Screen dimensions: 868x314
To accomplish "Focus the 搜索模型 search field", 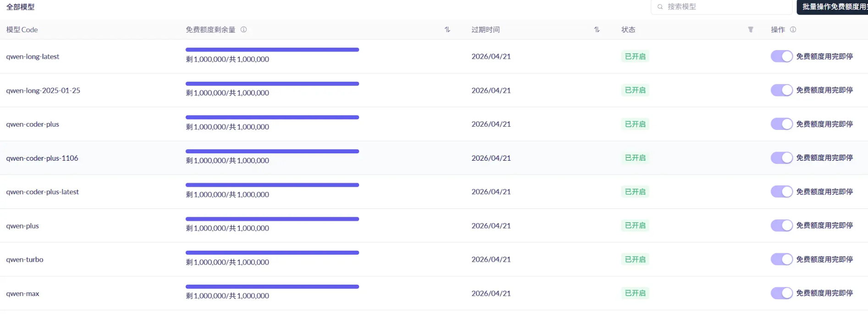I will click(722, 7).
